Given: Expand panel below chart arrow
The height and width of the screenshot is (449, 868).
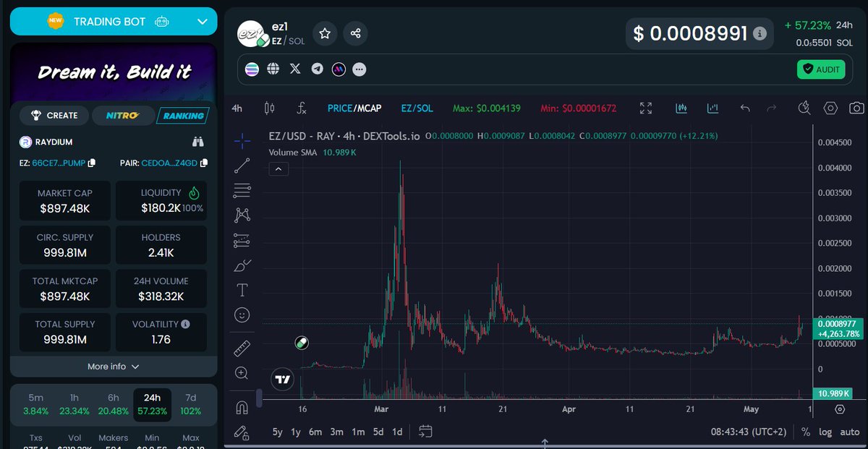Looking at the screenshot, I should (545, 442).
